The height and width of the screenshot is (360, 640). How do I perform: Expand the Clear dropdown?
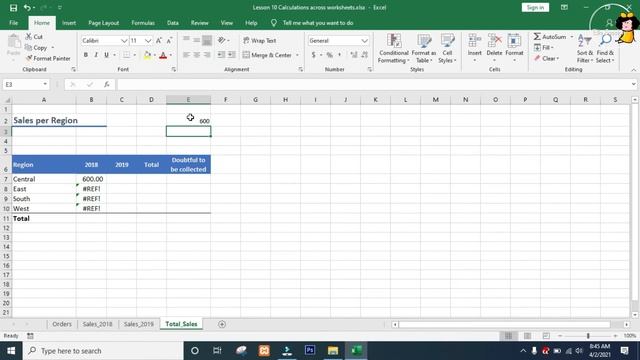point(558,58)
